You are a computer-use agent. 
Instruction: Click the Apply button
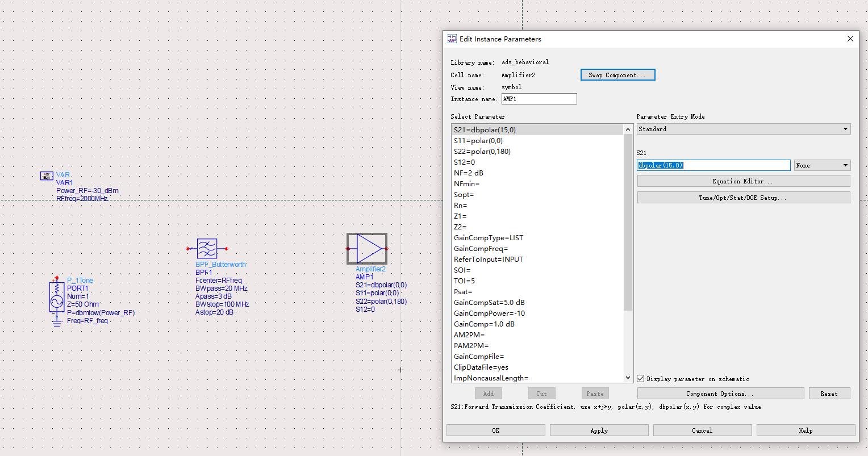click(599, 430)
